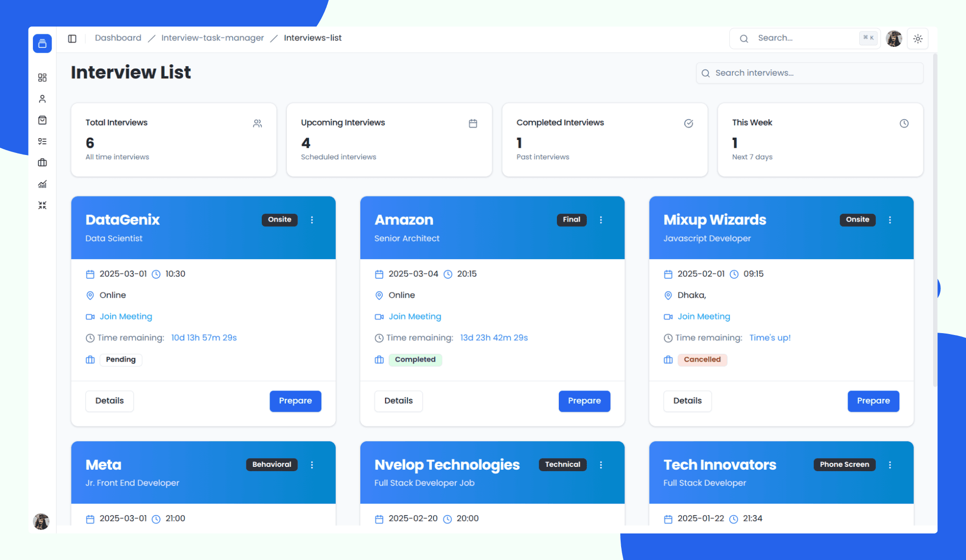Image resolution: width=966 pixels, height=560 pixels.
Task: Click Details button on Amazon card
Action: pos(398,401)
